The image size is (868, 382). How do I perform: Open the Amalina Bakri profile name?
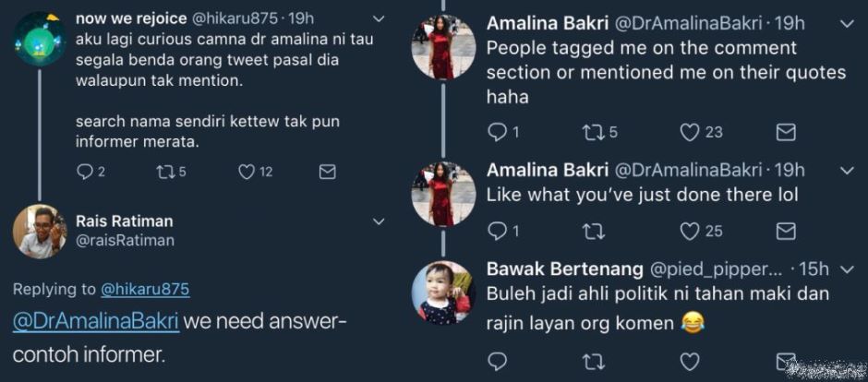(547, 22)
